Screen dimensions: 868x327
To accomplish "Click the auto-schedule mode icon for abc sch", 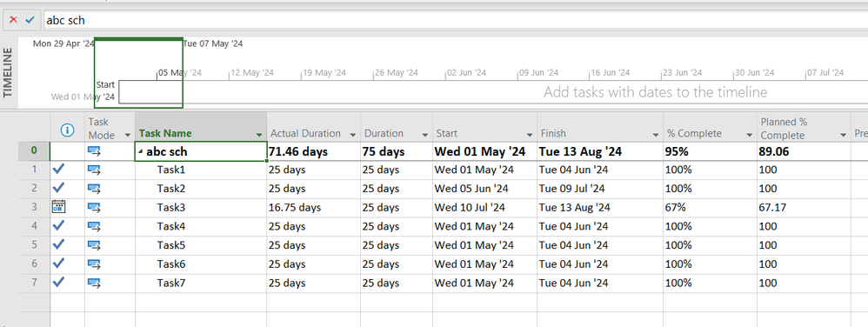I will click(94, 151).
